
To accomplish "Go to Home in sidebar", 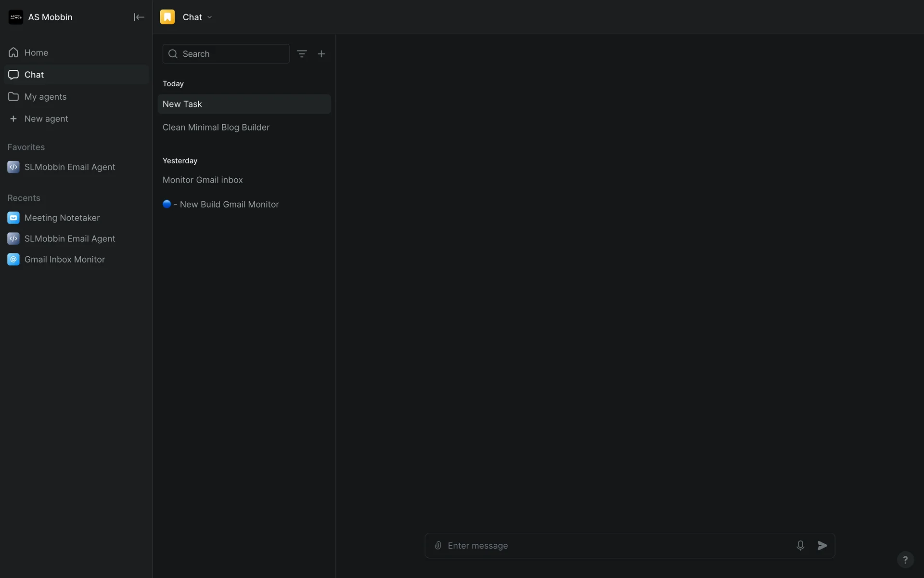I will [x=36, y=53].
